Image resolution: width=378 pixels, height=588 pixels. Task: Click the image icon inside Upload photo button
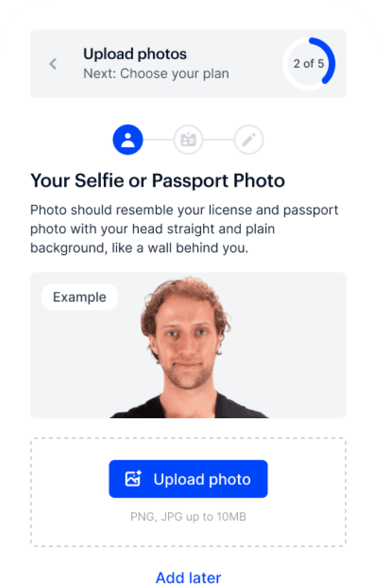[134, 479]
